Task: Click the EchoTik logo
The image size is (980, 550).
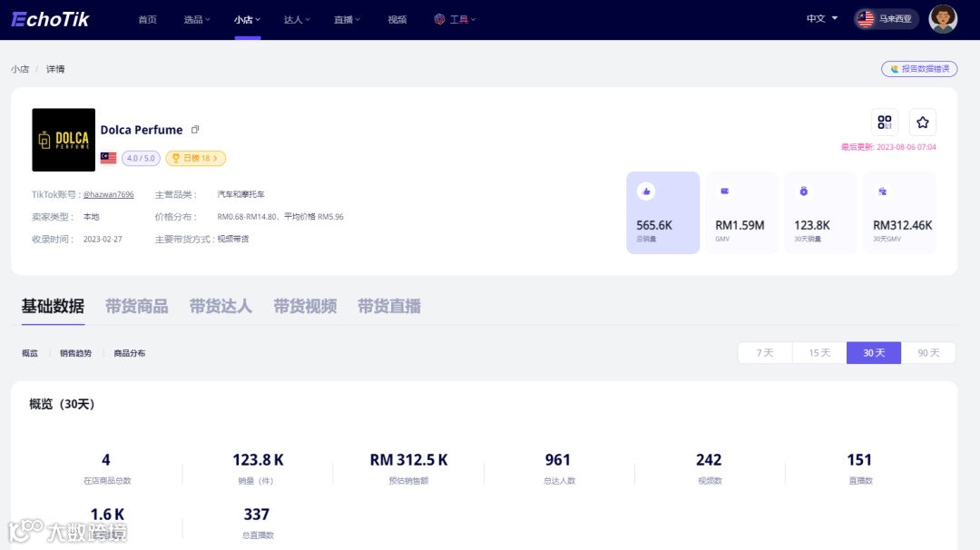Action: tap(51, 19)
